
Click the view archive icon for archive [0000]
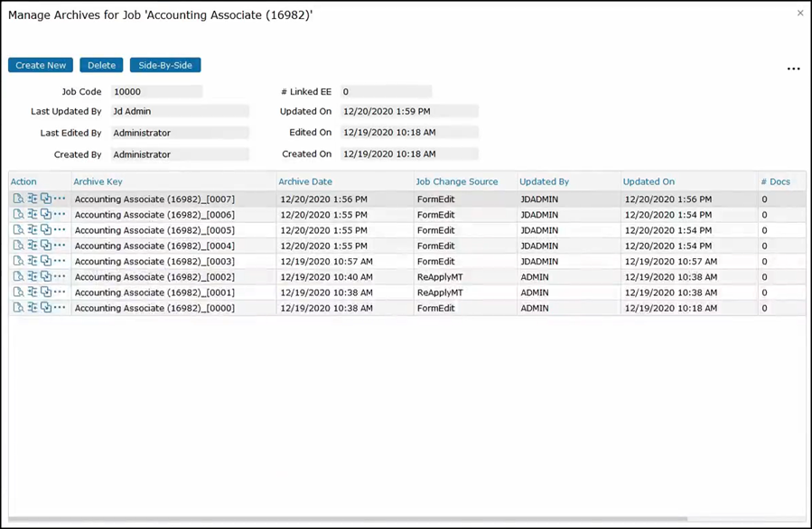click(x=18, y=308)
